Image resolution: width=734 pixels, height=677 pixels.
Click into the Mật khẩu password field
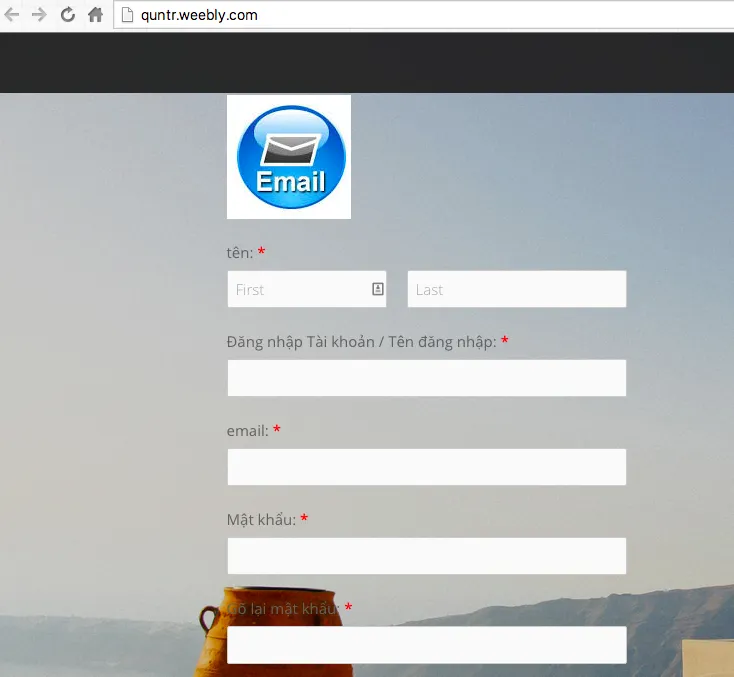[x=426, y=556]
